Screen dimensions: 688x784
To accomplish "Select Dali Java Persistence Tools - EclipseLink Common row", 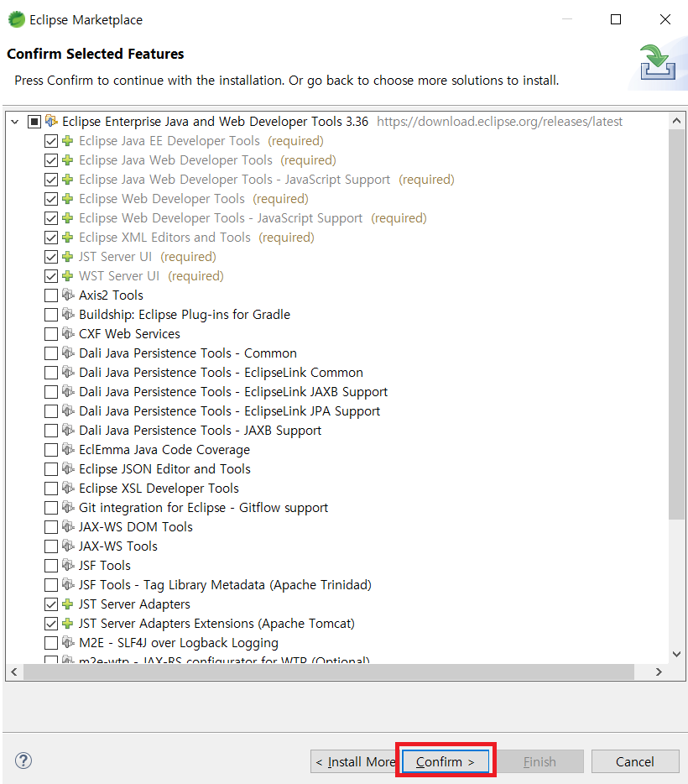I will [221, 373].
